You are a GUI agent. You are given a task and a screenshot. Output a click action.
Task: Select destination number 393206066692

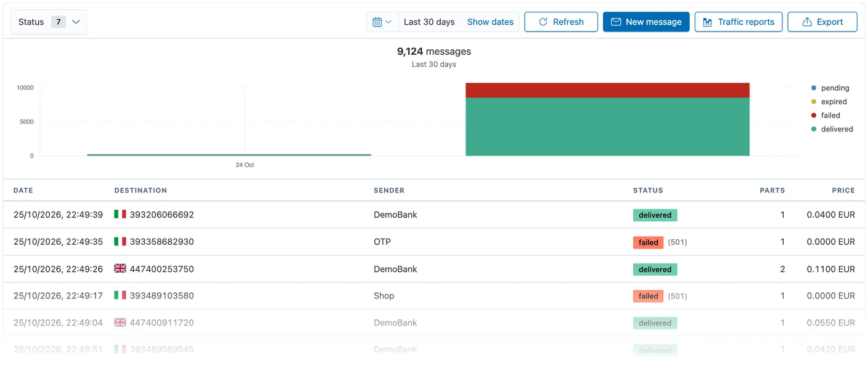[x=162, y=215]
